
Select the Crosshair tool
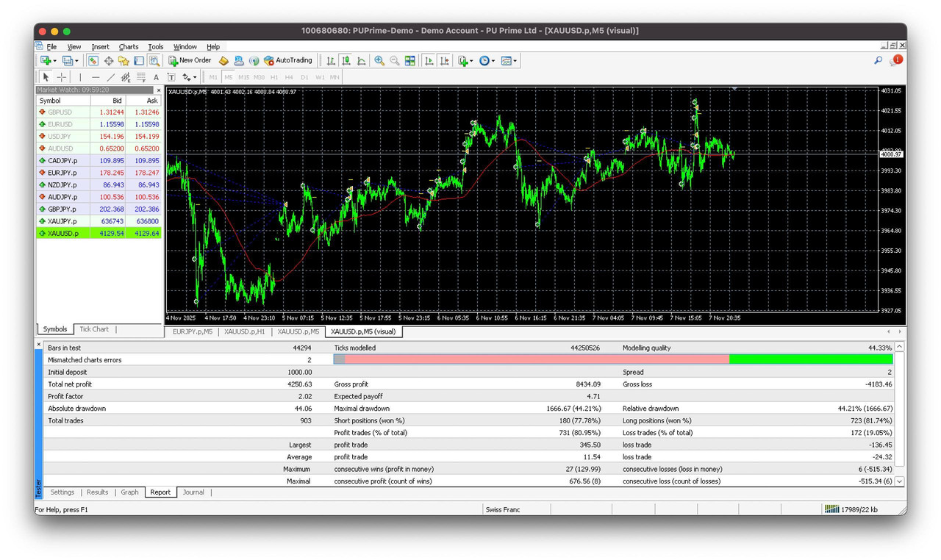pyautogui.click(x=61, y=77)
